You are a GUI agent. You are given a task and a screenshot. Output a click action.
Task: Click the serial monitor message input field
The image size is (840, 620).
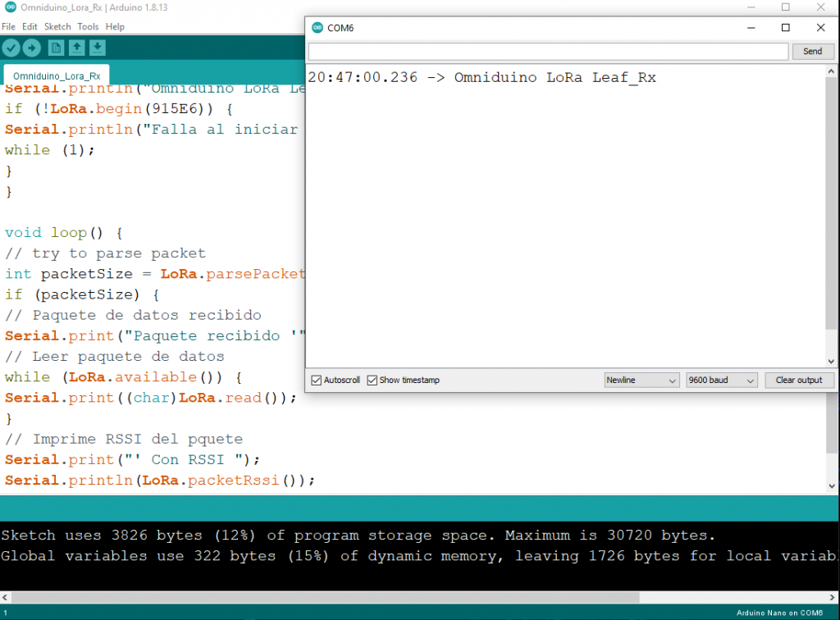(549, 52)
